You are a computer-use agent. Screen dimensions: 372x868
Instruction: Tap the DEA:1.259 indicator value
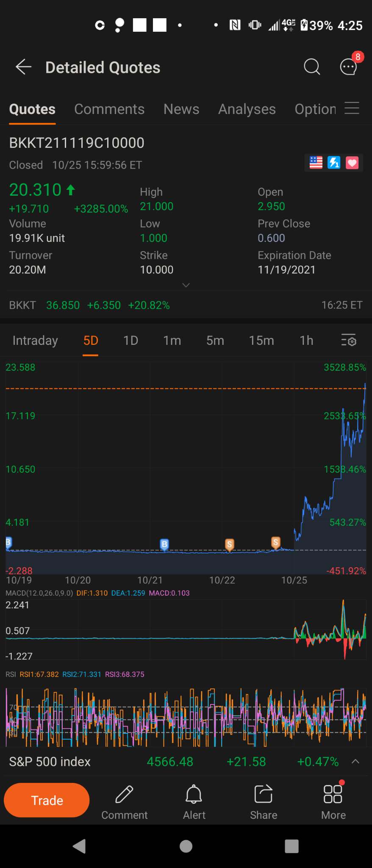(x=128, y=593)
